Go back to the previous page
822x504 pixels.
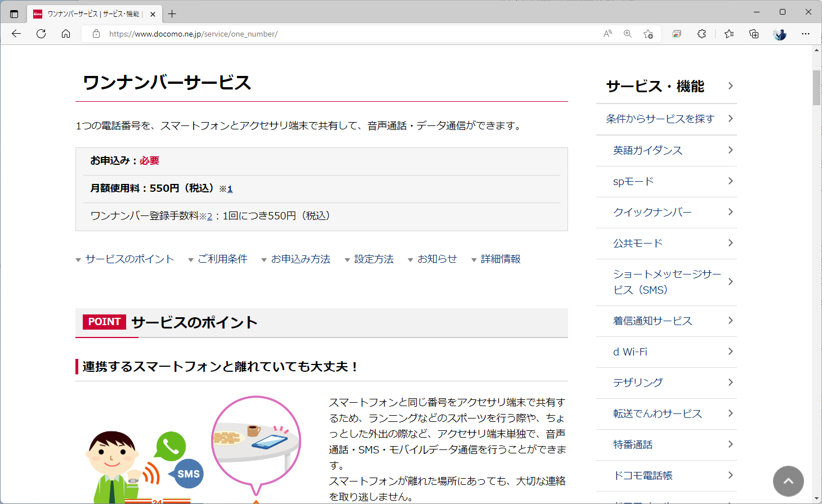click(16, 34)
